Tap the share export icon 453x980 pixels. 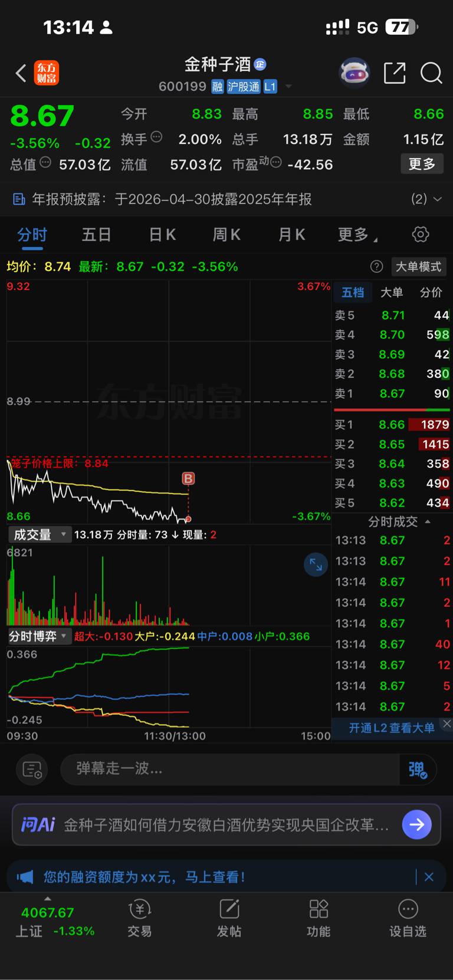coord(395,73)
